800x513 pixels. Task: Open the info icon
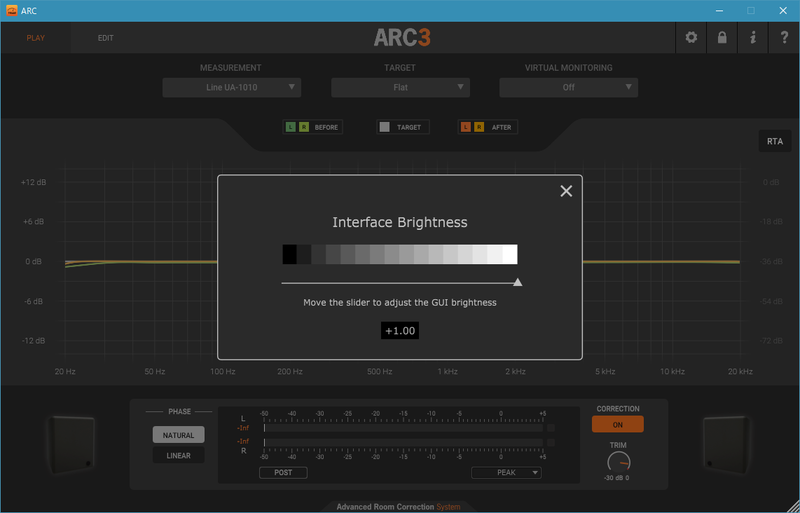click(x=753, y=37)
